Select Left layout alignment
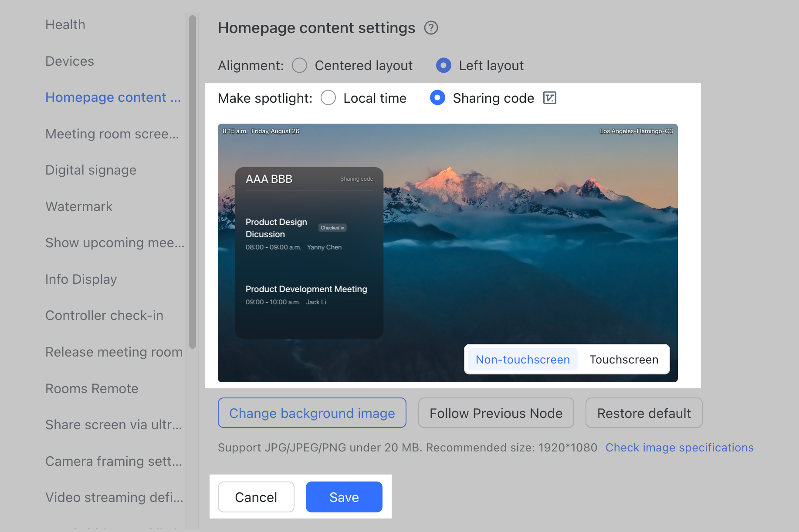Image resolution: width=799 pixels, height=532 pixels. (x=444, y=66)
